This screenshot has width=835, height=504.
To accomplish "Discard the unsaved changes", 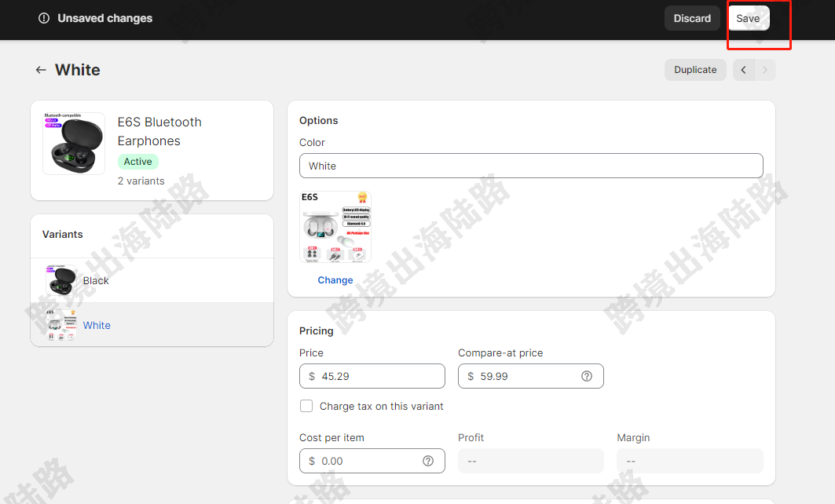I will click(x=692, y=18).
